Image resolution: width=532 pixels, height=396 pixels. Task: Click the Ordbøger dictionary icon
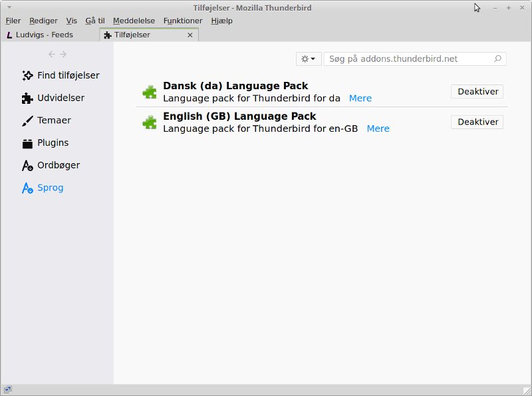[27, 166]
